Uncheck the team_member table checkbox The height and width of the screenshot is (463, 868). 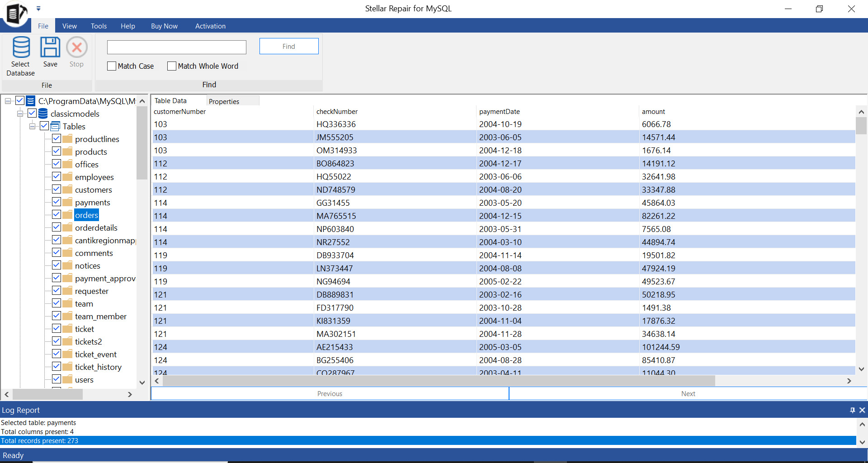point(57,316)
